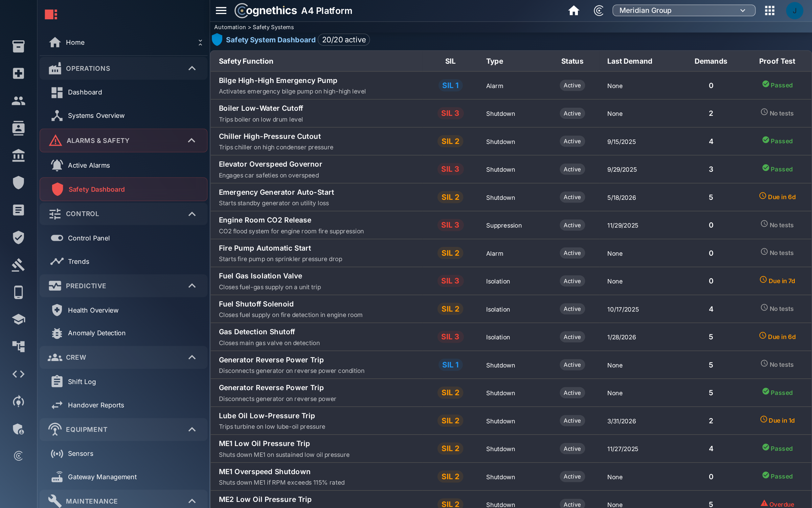Select the mobile device icon in the left rail
The image size is (812, 508).
coord(18,292)
